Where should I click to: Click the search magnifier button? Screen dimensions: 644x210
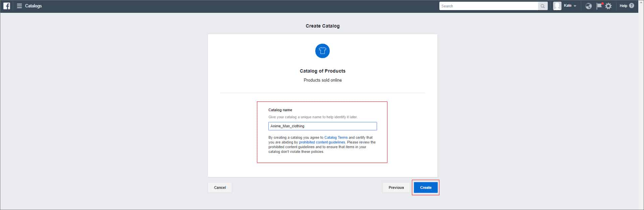coord(542,6)
